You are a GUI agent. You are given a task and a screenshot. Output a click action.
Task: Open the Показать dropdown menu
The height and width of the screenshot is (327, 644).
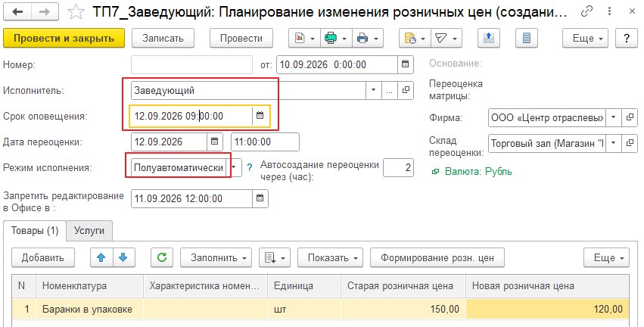pos(330,257)
